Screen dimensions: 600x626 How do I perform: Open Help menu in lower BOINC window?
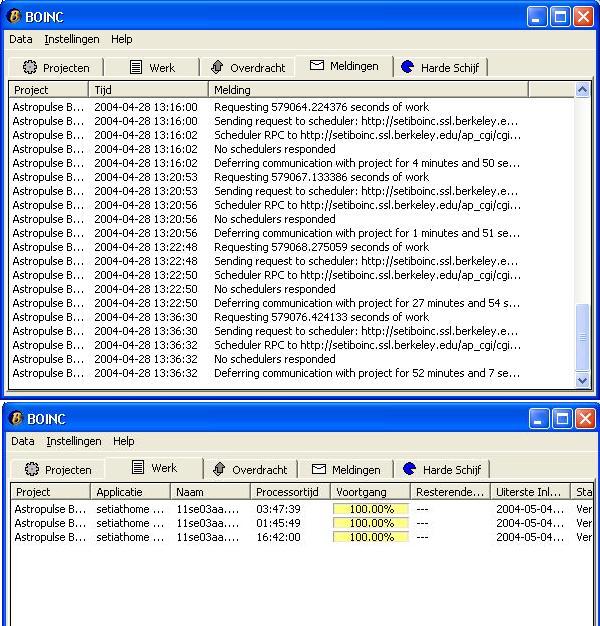point(123,441)
